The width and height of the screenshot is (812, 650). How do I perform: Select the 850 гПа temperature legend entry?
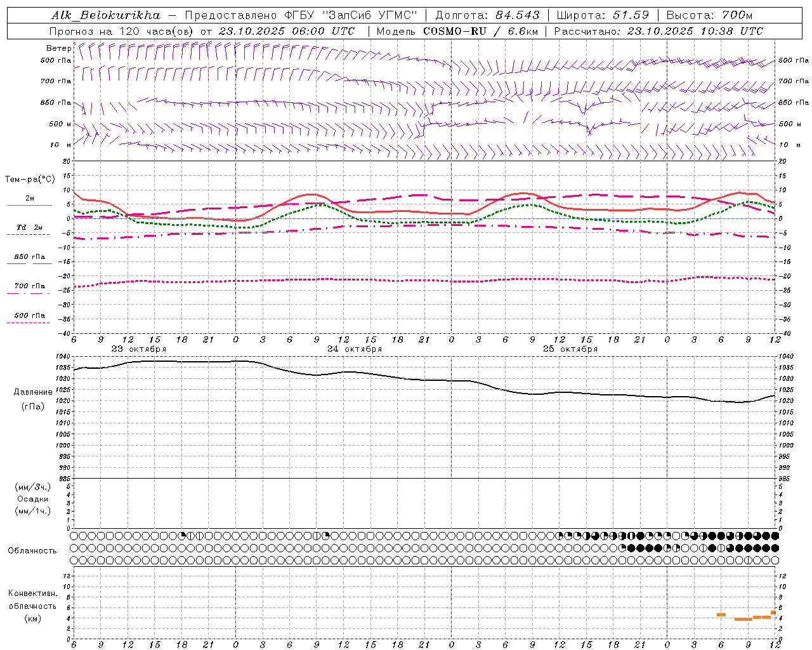click(x=29, y=257)
